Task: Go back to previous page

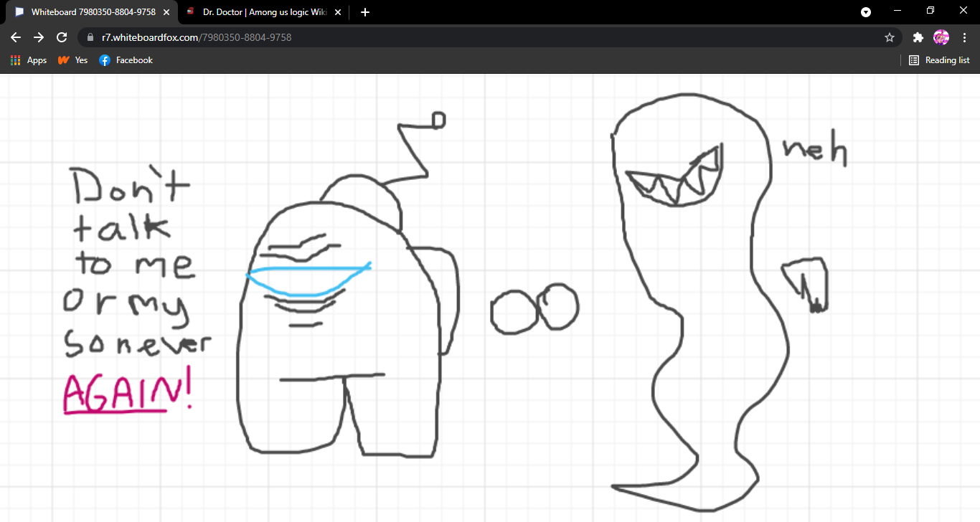Action: click(x=16, y=37)
